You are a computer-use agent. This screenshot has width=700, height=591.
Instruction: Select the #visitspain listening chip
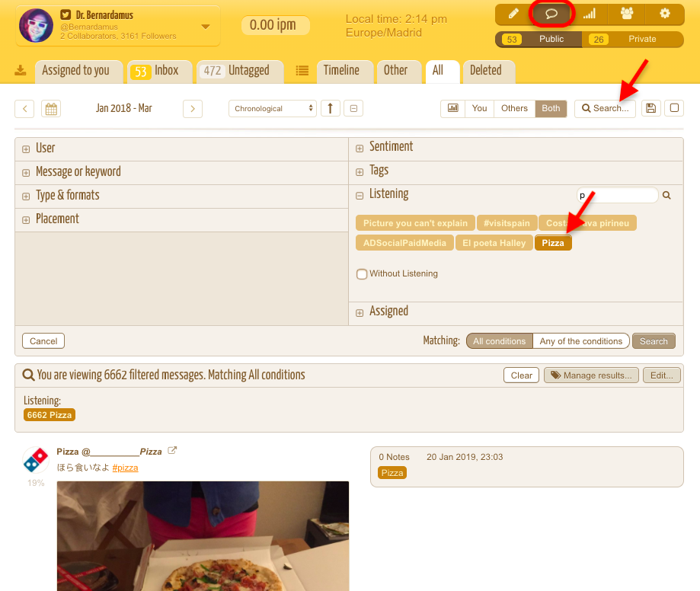point(507,223)
